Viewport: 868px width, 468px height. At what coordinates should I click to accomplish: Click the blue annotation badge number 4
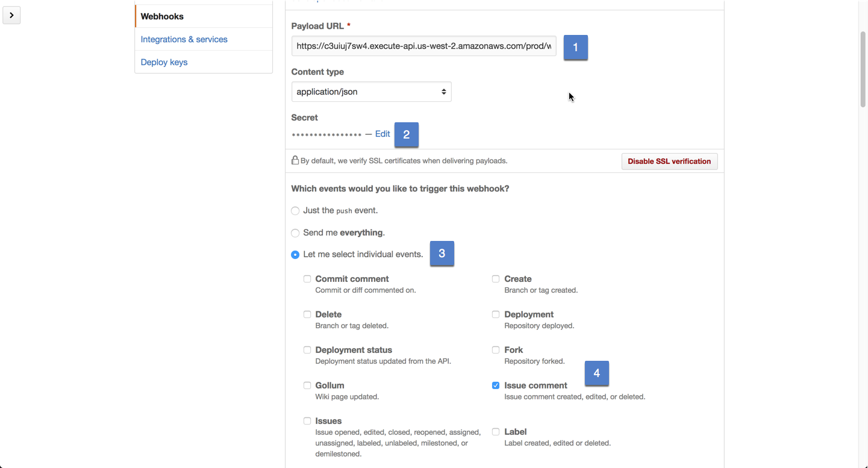596,373
